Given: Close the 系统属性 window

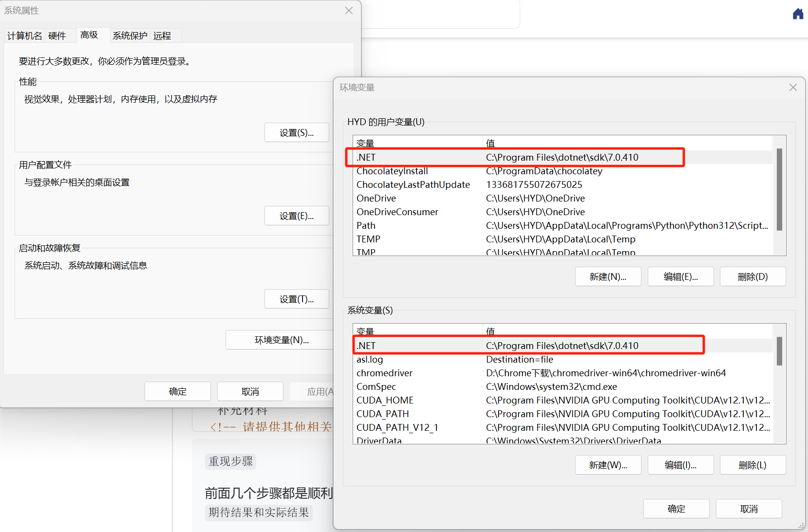Looking at the screenshot, I should pyautogui.click(x=349, y=11).
